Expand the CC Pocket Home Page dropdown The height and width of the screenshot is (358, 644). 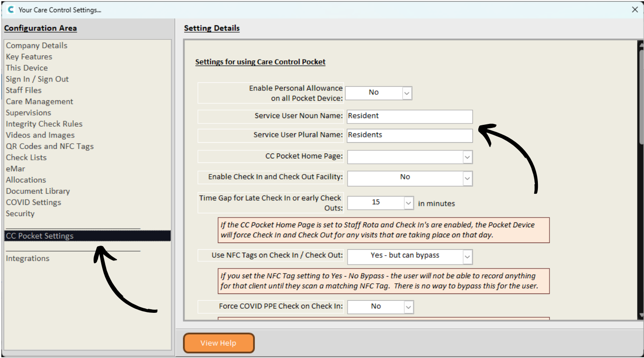pyautogui.click(x=468, y=157)
